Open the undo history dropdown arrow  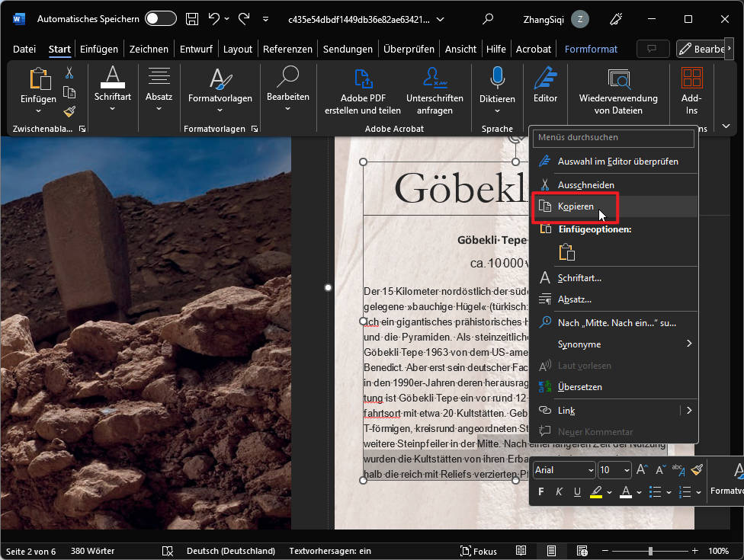227,19
